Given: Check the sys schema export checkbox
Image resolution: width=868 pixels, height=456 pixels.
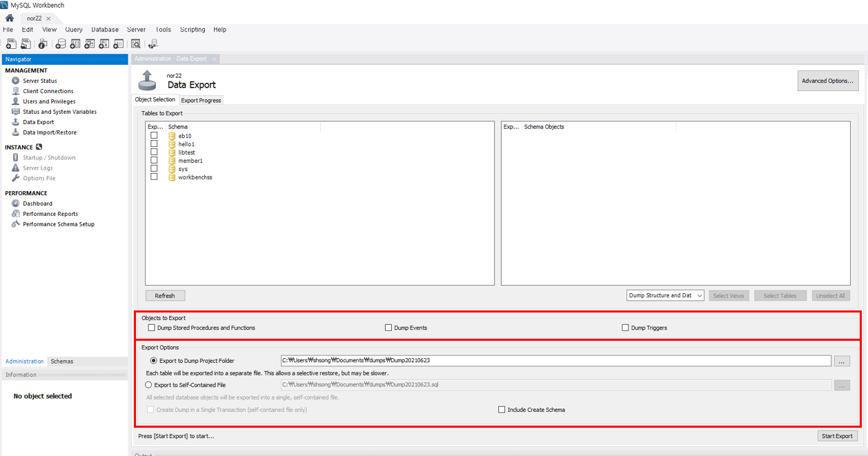Looking at the screenshot, I should 154,168.
